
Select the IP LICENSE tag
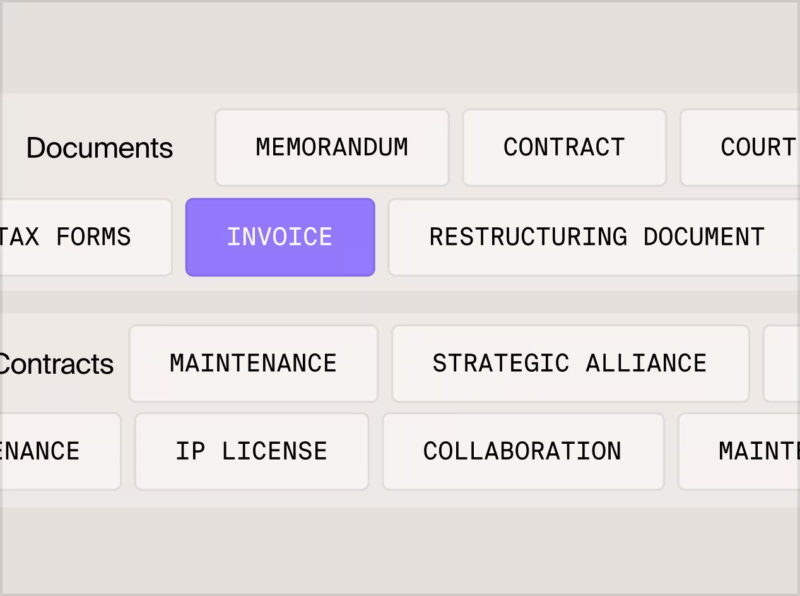pyautogui.click(x=251, y=452)
